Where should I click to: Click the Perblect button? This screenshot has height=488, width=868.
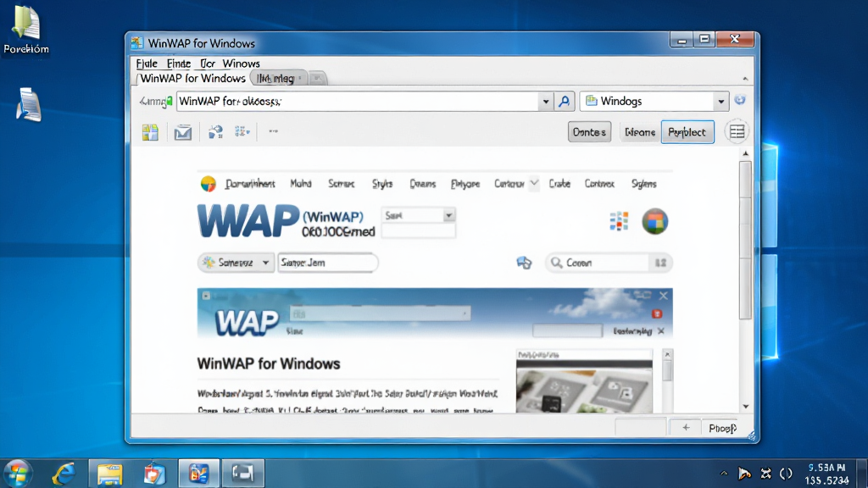(x=687, y=132)
